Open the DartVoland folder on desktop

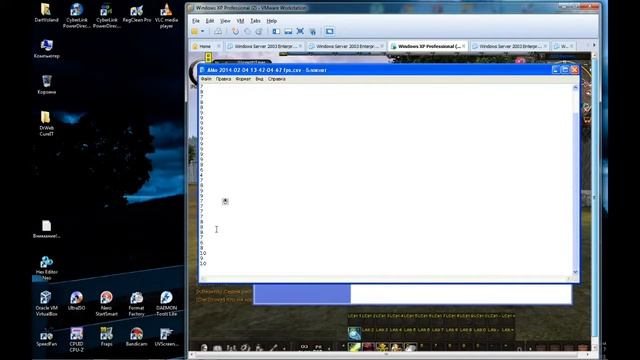coord(46,13)
